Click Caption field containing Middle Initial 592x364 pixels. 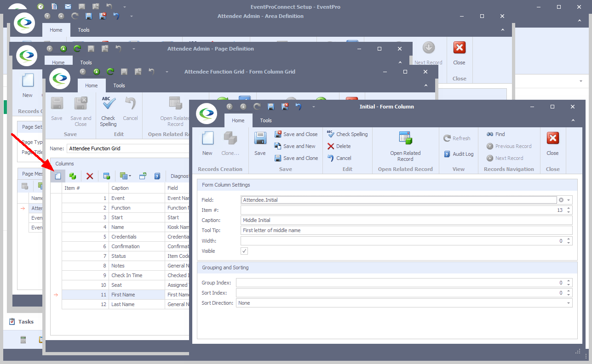point(406,220)
